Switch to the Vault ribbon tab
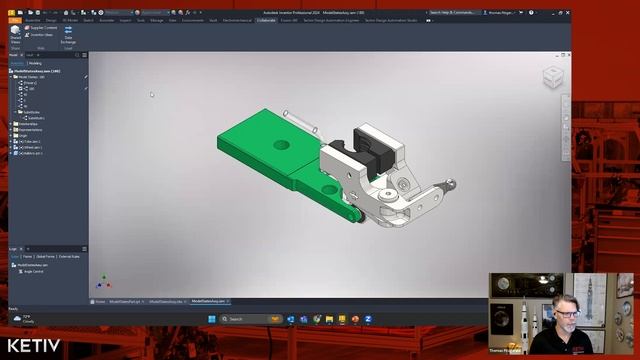Image resolution: width=640 pixels, height=360 pixels. pos(213,20)
